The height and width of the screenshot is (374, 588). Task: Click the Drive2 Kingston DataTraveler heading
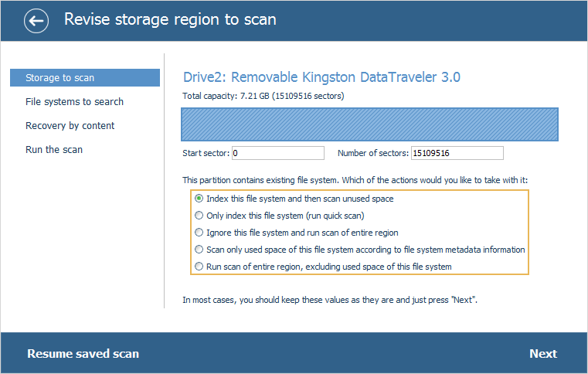(322, 77)
